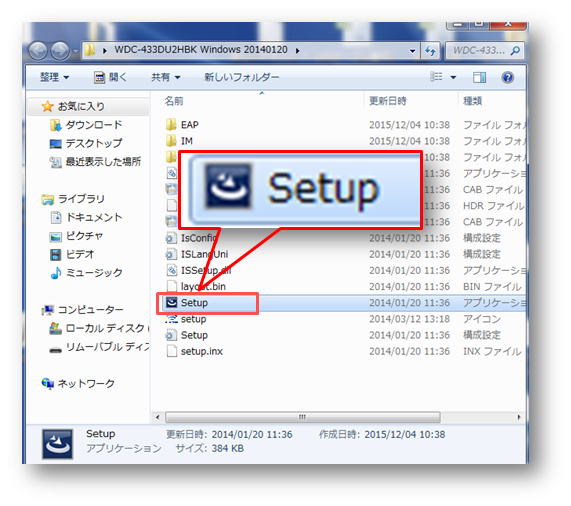Sort by the 更新日時 date column header
This screenshot has height=506, width=571.
click(x=387, y=101)
